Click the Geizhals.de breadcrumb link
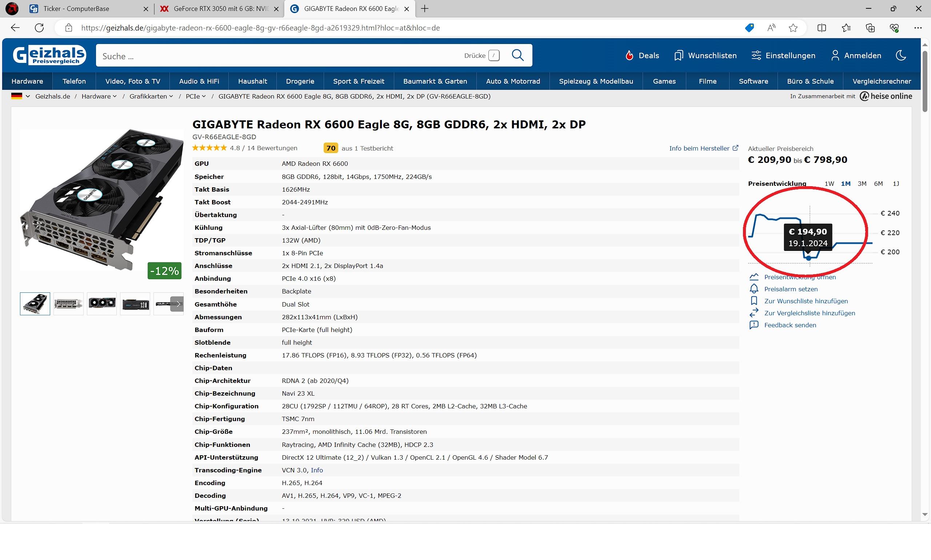931x560 pixels. (52, 96)
